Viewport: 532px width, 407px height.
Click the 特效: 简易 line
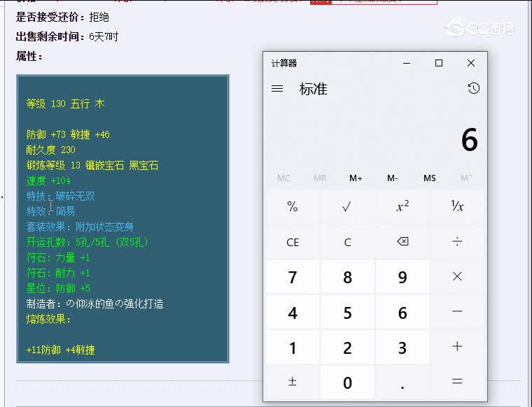50,211
